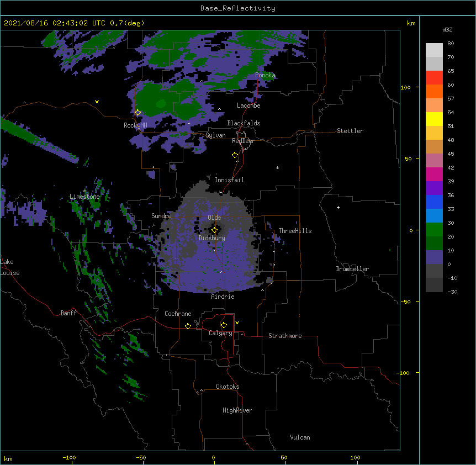Select the Strathmore town label
The width and height of the screenshot is (476, 465).
(x=285, y=336)
